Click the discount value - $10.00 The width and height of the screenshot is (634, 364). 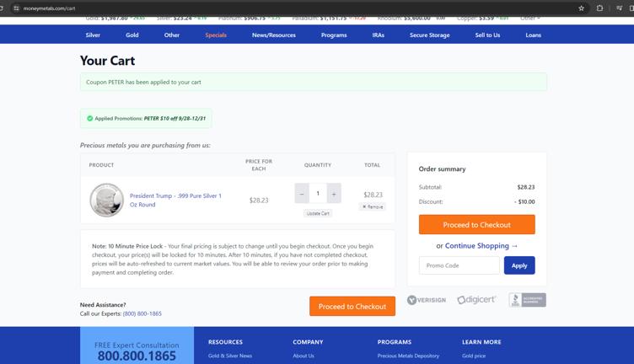point(524,201)
